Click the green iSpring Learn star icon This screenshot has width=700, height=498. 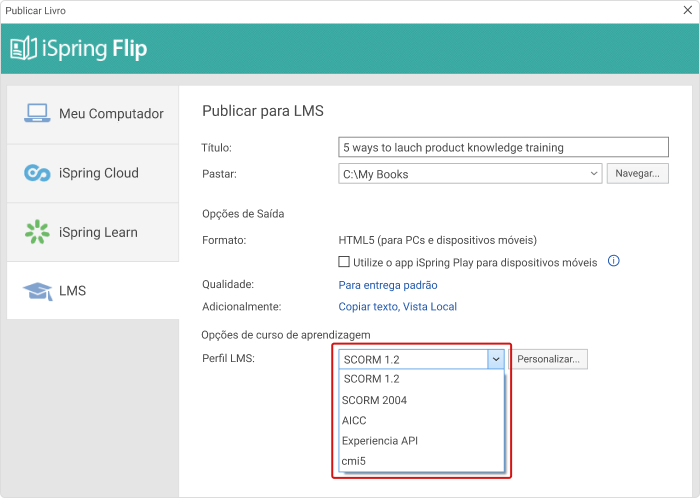[x=37, y=232]
